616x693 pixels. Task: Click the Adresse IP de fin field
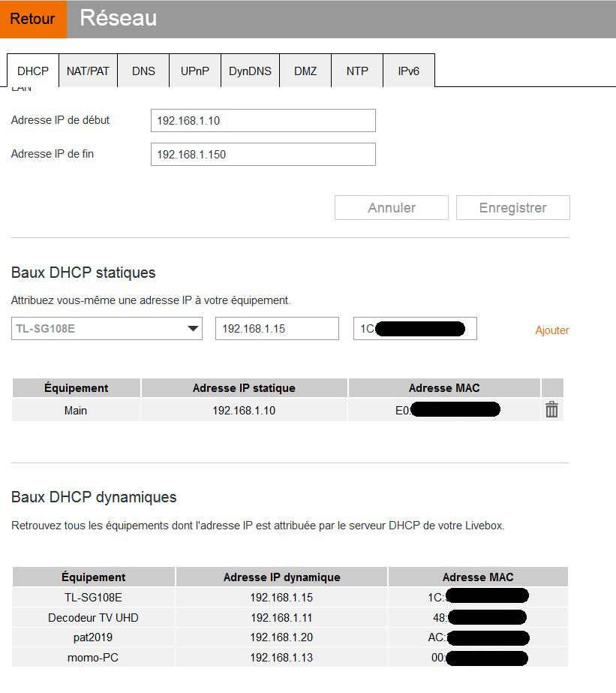(x=263, y=155)
